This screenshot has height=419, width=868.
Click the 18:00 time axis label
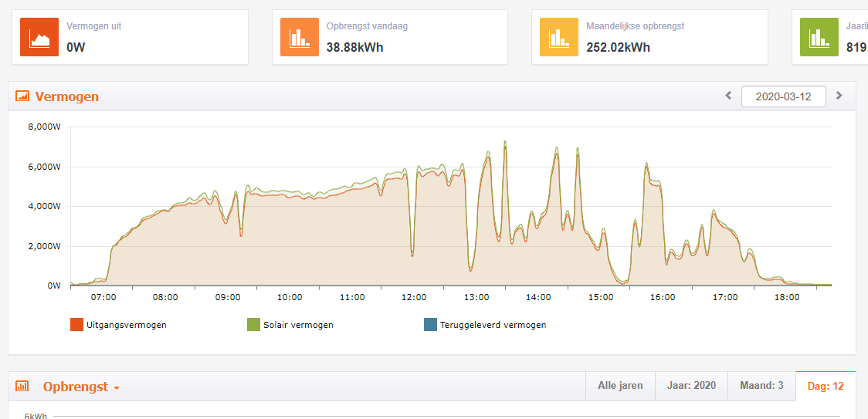pos(787,297)
